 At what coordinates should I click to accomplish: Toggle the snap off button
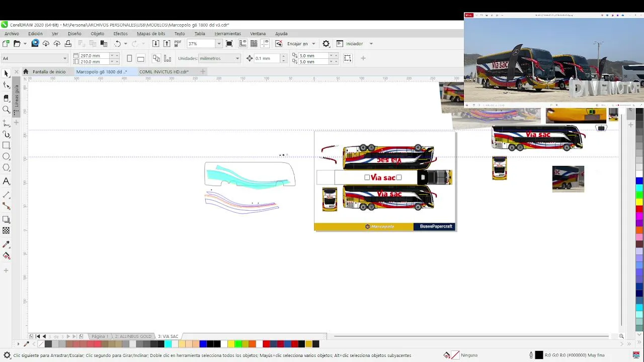tap(279, 44)
